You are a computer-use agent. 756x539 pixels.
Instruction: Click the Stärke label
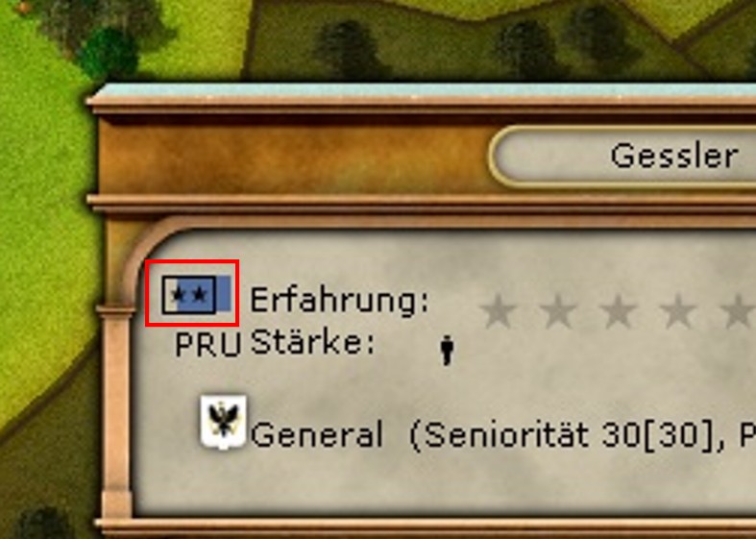click(x=312, y=343)
